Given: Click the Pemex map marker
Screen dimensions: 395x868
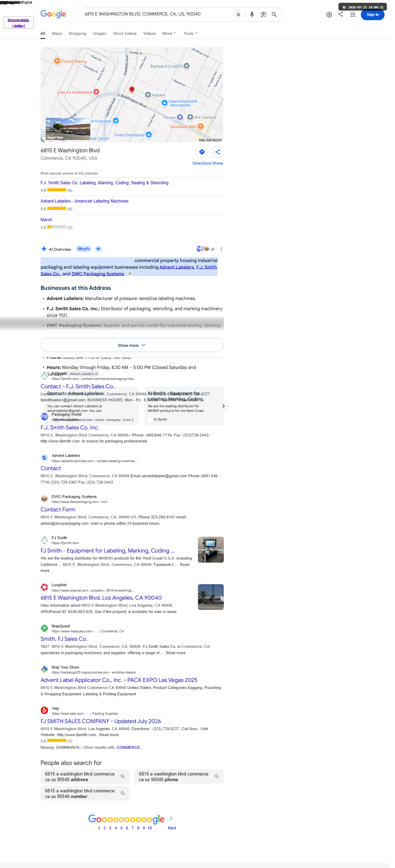Looking at the screenshot, I should (x=180, y=117).
